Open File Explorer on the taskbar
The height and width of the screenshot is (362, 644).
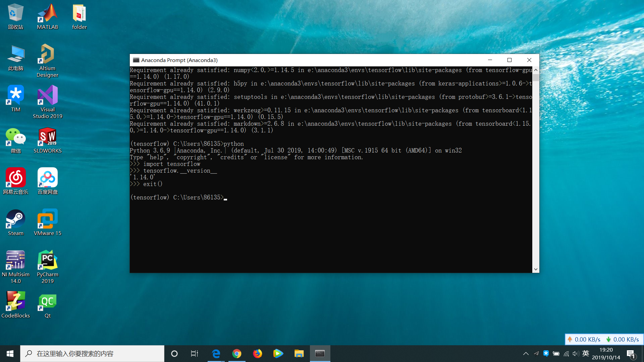click(x=299, y=354)
